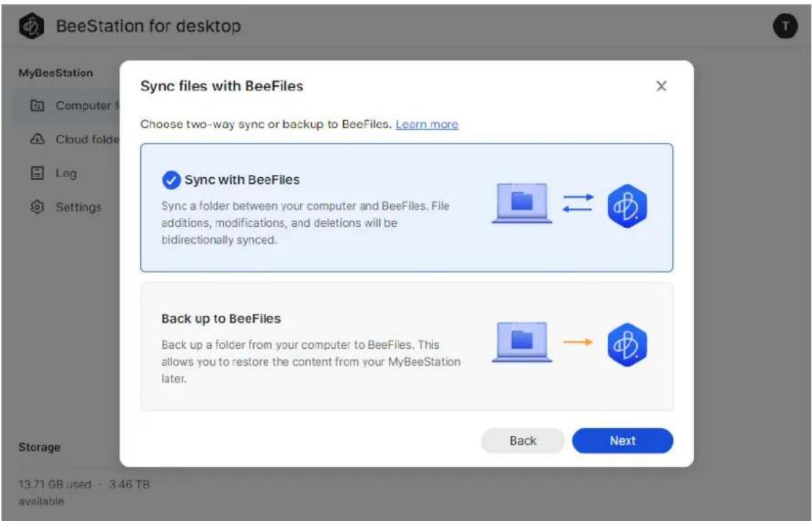
Task: Click the Log sidebar icon
Action: [37, 172]
